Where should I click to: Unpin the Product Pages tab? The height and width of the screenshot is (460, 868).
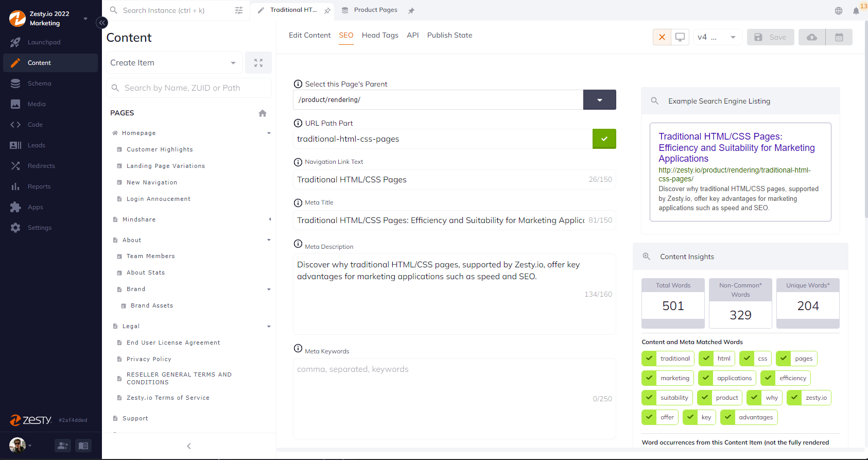tap(411, 10)
